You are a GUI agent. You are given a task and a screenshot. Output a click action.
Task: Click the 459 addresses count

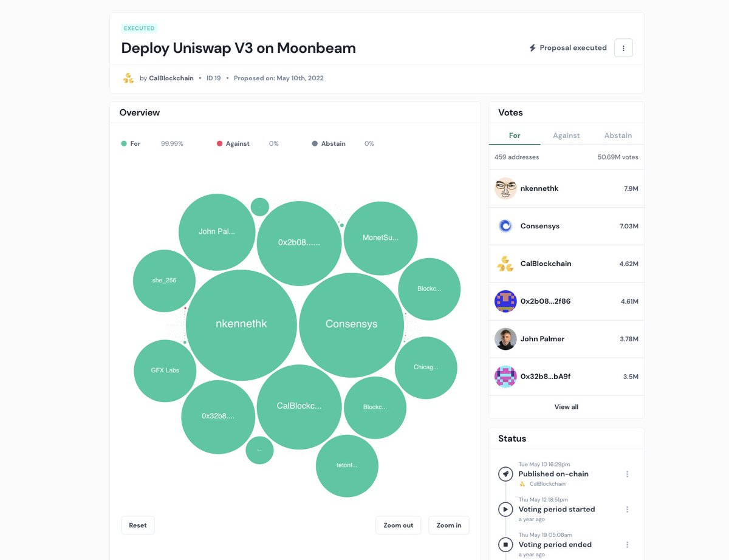click(x=516, y=157)
